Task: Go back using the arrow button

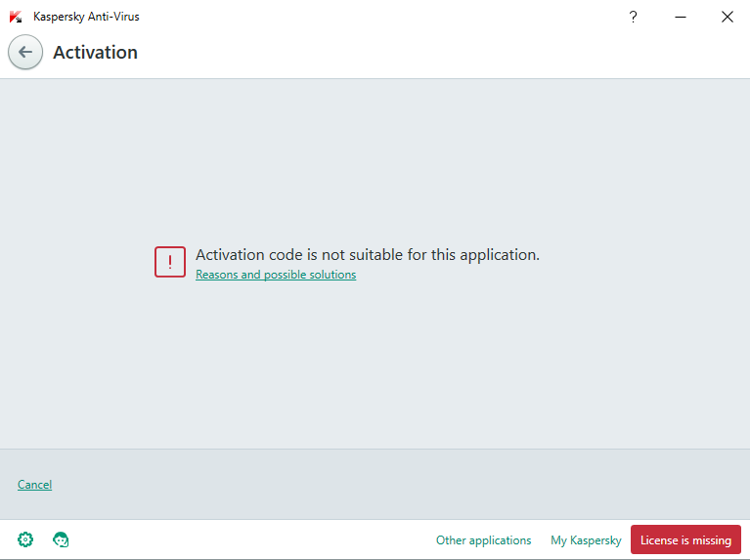Action: click(x=25, y=52)
